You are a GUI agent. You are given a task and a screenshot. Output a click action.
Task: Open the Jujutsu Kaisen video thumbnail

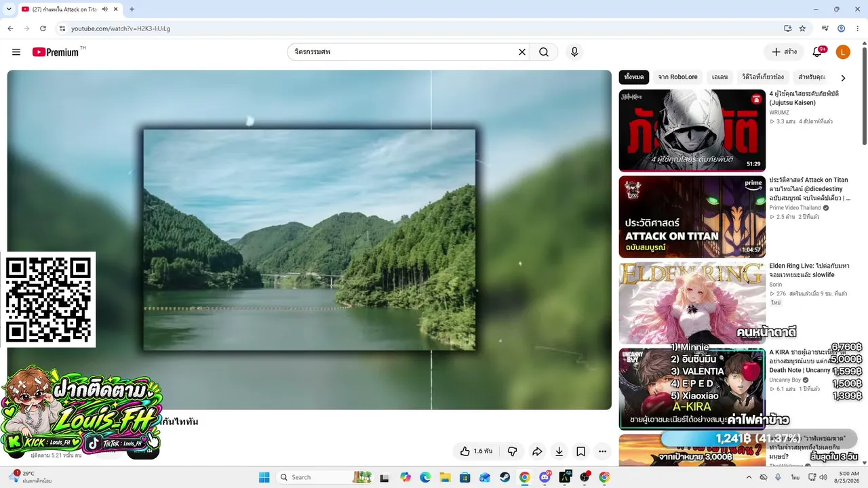tap(692, 130)
